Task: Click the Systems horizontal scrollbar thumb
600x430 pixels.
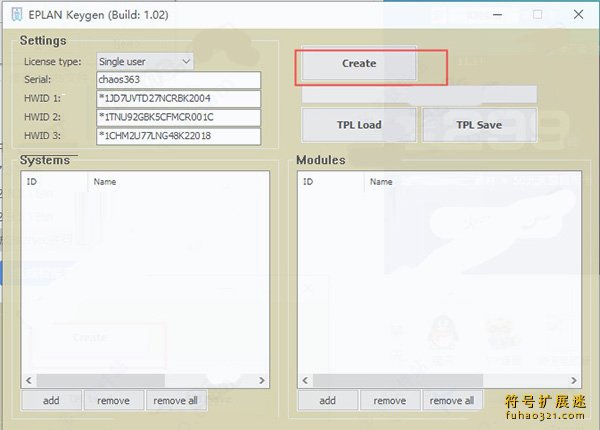Action: [101, 380]
